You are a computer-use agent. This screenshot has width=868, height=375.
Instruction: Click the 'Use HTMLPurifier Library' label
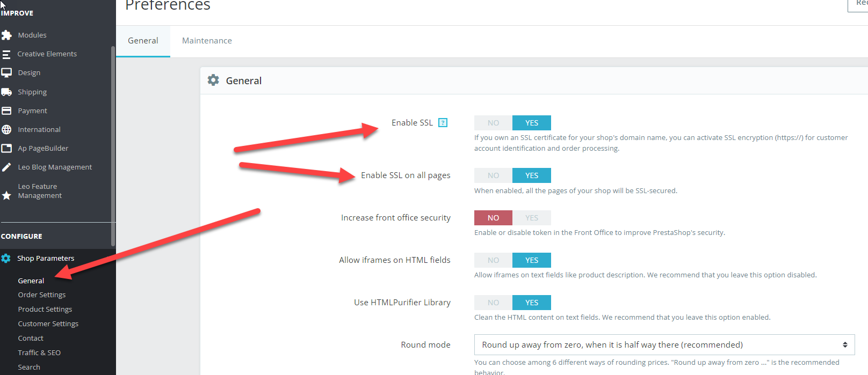402,303
